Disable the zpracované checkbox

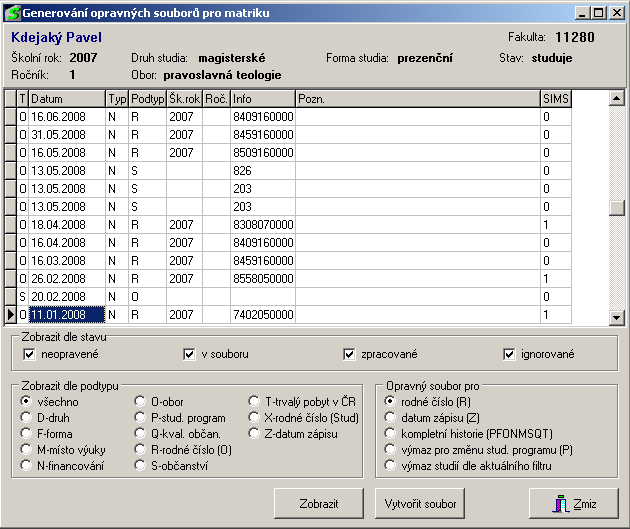[x=349, y=354]
